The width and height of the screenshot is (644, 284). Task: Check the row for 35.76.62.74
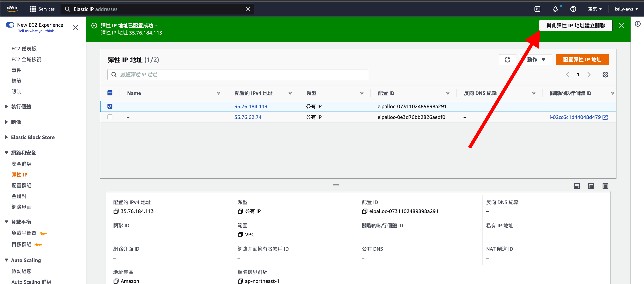tap(110, 117)
